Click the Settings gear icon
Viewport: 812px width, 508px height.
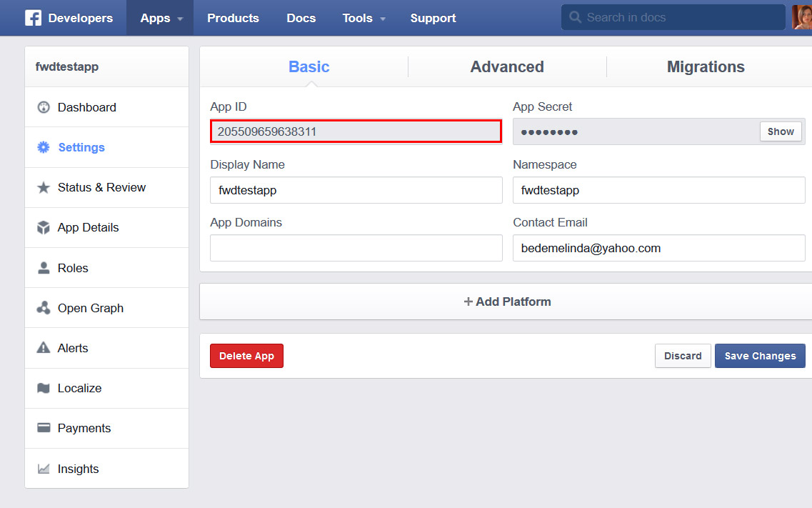pos(44,147)
